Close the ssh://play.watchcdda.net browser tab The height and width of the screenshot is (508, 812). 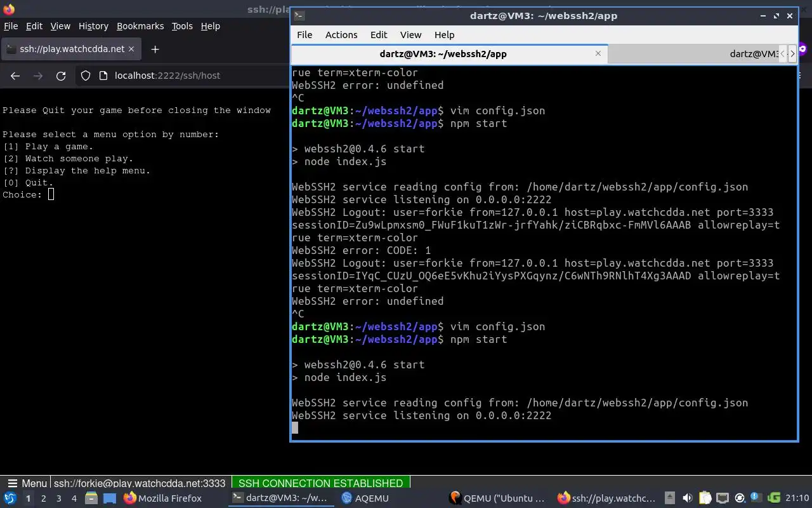[x=131, y=49]
